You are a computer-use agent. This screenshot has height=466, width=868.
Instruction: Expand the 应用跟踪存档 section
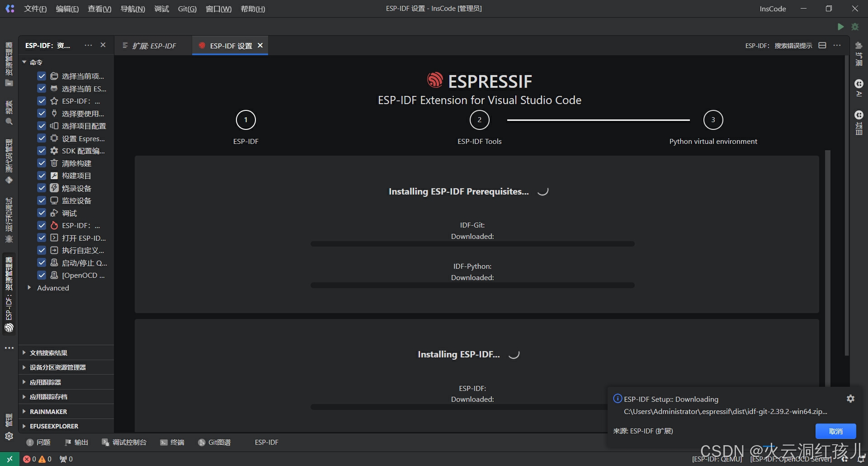(66, 397)
